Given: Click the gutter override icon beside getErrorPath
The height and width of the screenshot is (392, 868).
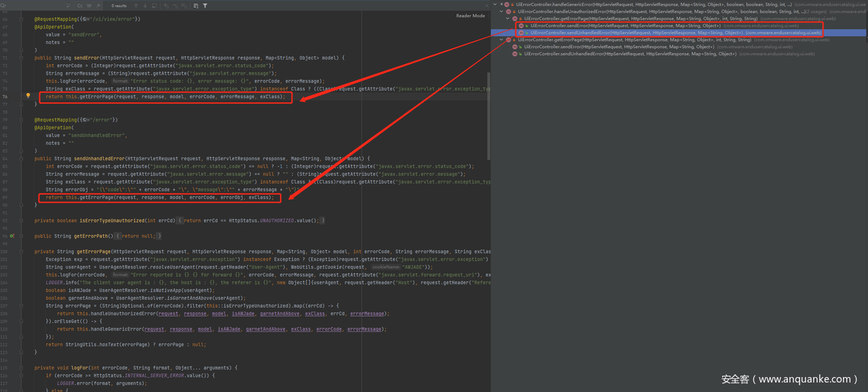Looking at the screenshot, I should [x=12, y=236].
